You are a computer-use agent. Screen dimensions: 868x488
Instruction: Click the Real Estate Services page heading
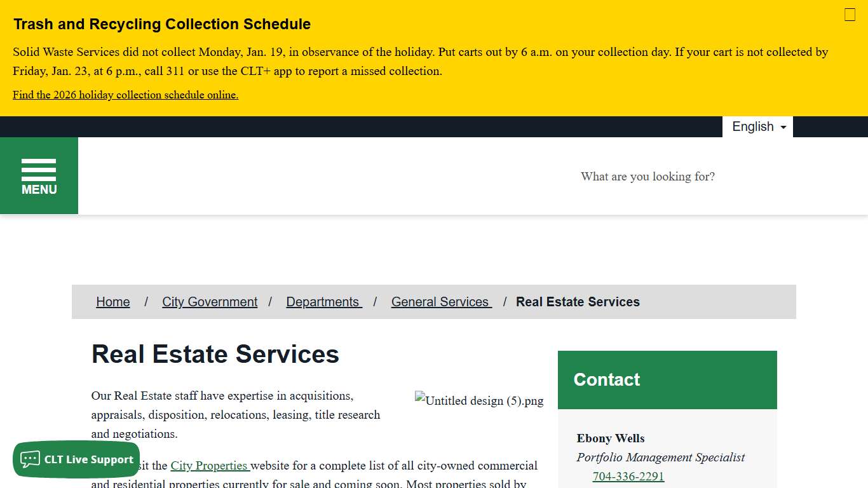tap(215, 355)
